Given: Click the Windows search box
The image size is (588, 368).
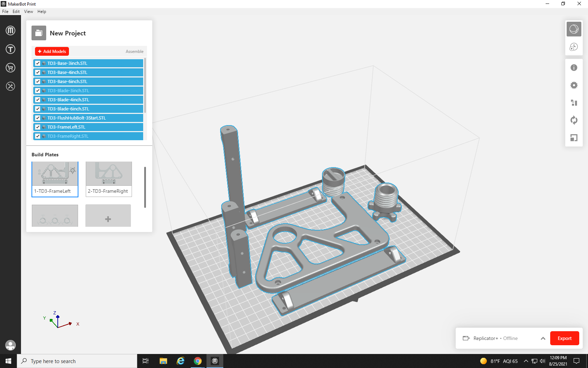Looking at the screenshot, I should 77,361.
